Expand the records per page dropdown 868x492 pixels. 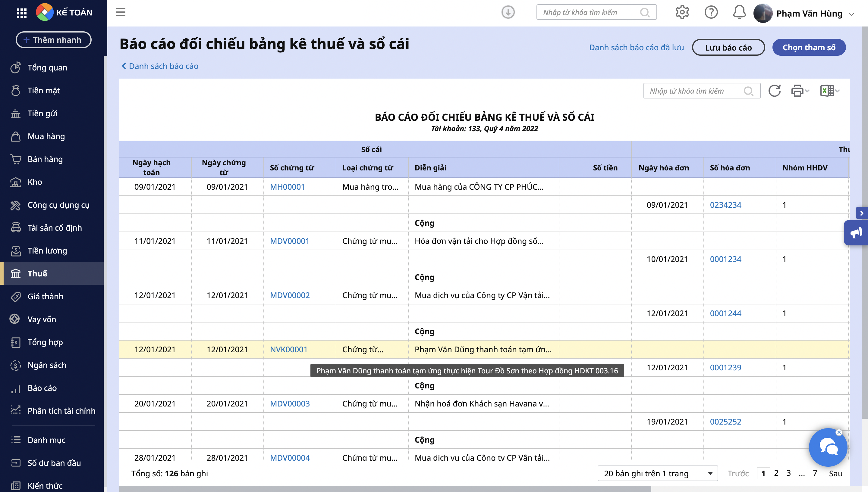[657, 473]
